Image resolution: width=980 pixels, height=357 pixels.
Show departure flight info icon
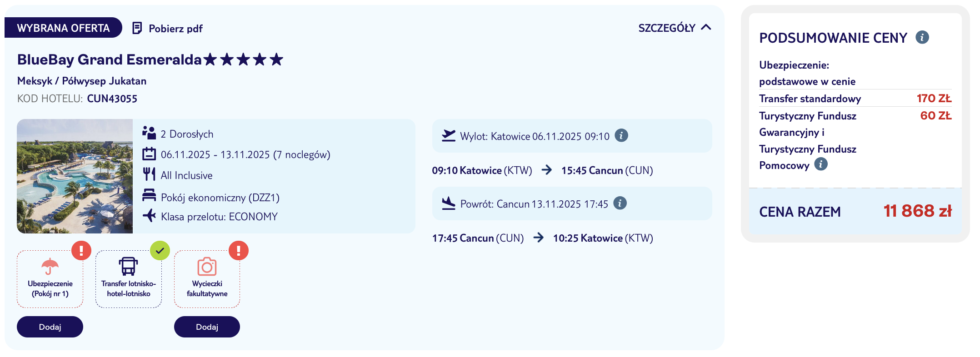pos(621,135)
